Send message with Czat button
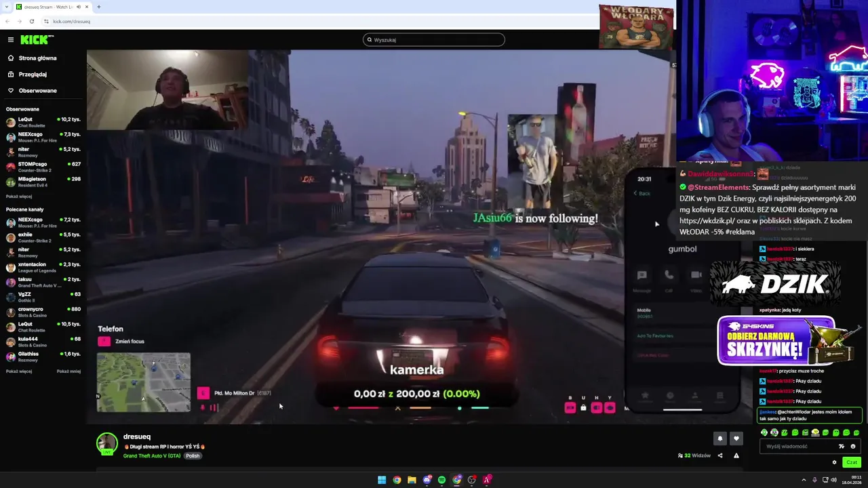Viewport: 868px width, 488px height. pos(852,462)
